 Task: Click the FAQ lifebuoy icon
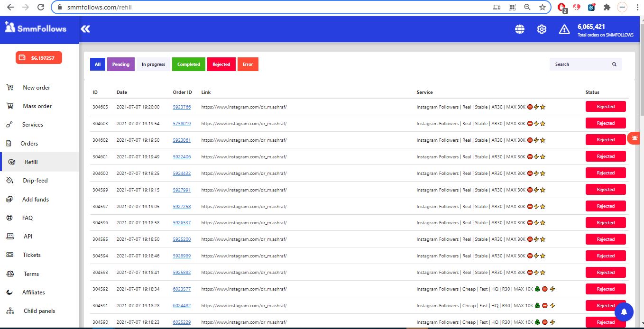(x=9, y=218)
